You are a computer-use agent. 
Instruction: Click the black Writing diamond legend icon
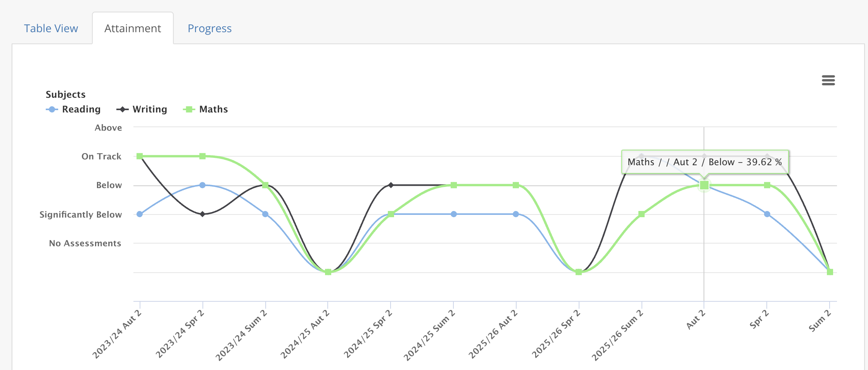point(122,109)
